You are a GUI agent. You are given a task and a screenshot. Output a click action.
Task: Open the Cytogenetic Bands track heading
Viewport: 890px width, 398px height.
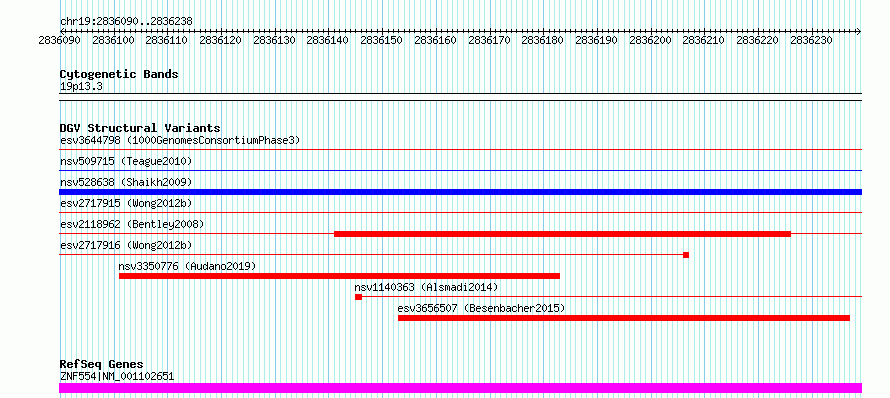(119, 74)
